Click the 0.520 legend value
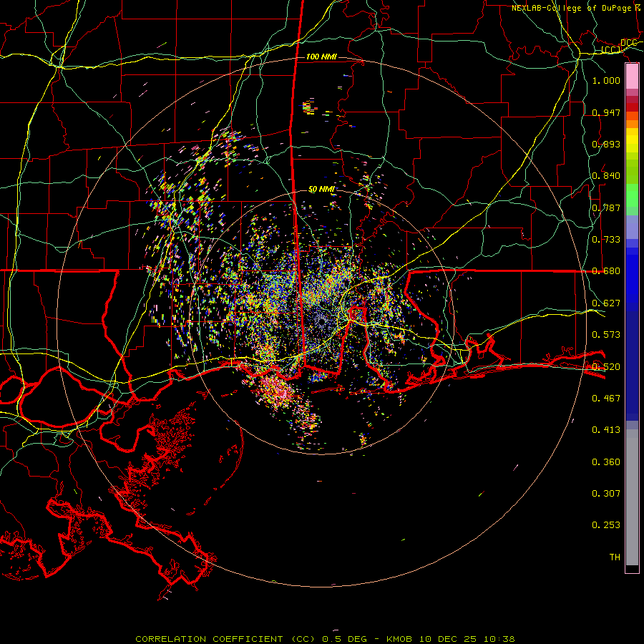Viewport: 644px width, 644px height. (x=606, y=367)
